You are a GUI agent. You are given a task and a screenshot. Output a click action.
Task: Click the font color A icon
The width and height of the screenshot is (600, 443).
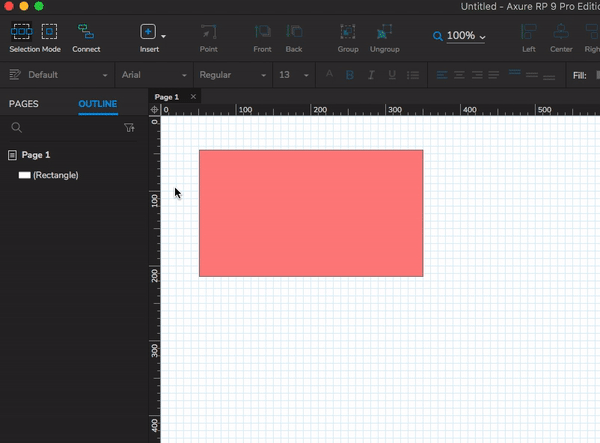point(329,74)
